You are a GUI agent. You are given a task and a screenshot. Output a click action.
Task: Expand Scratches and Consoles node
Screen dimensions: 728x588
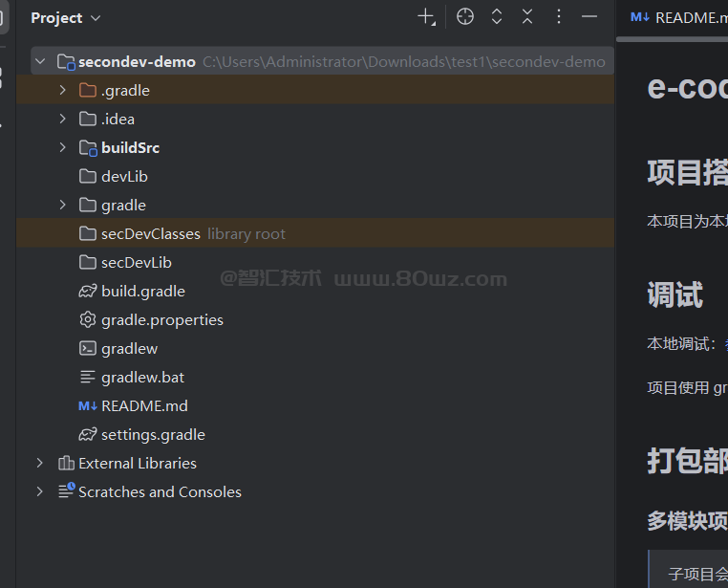40,491
